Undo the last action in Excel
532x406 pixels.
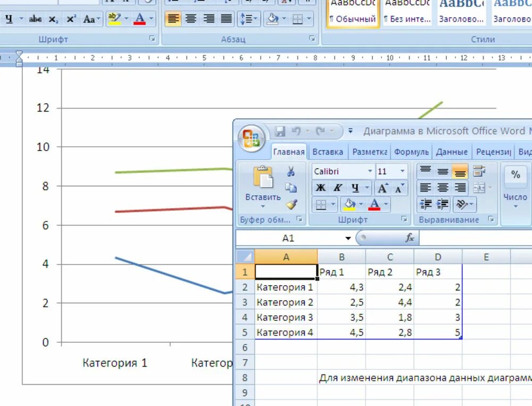(x=296, y=131)
